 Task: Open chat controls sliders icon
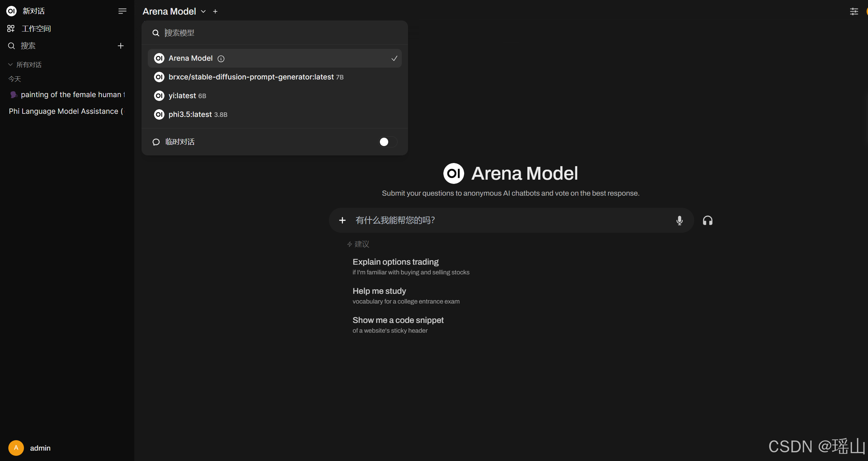click(x=854, y=11)
